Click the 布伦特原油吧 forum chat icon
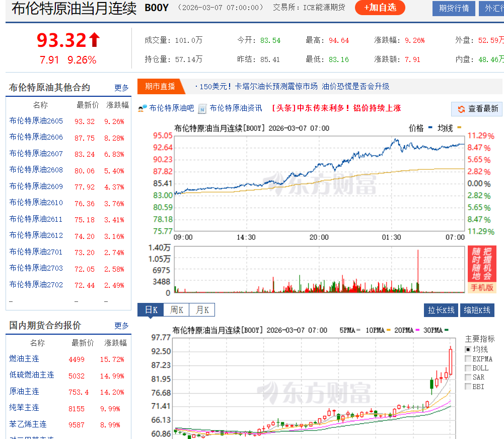The image size is (504, 439). point(142,108)
